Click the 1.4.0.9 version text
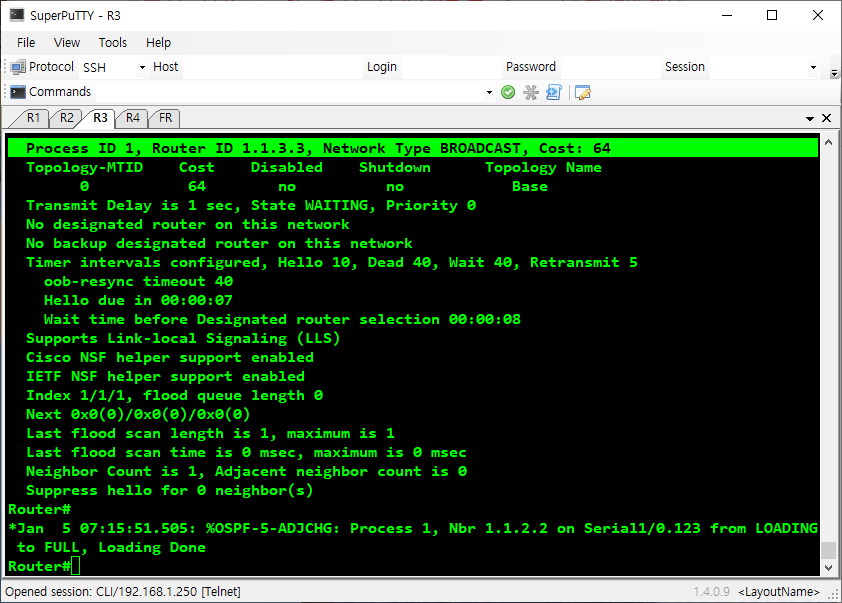Screen dimensions: 842x603 click(712, 592)
